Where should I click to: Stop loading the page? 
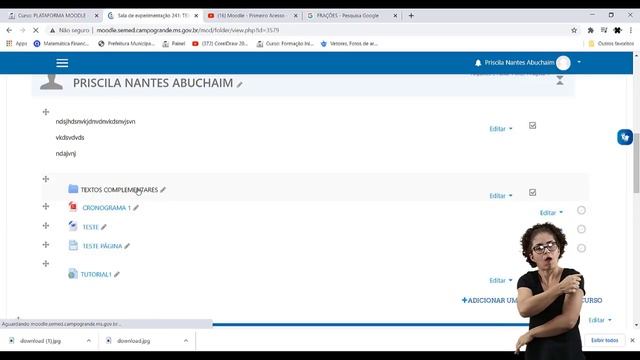coord(36,30)
